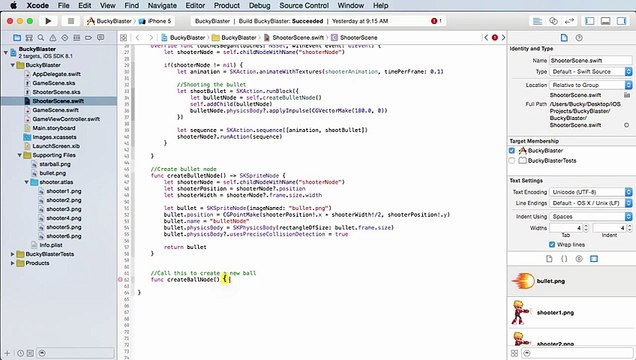
Task: Open the Line Endings dropdown
Action: click(x=591, y=203)
